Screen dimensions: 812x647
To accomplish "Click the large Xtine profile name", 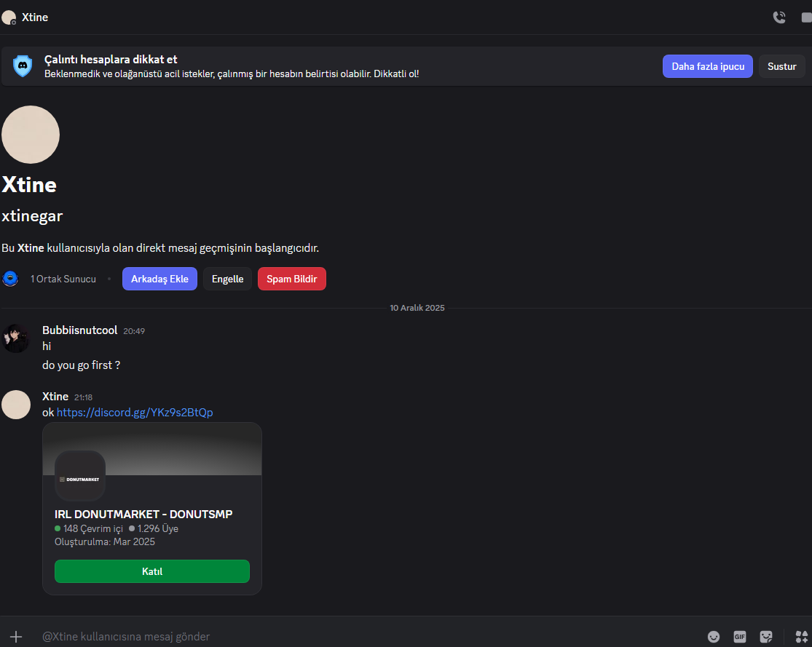I will [29, 185].
